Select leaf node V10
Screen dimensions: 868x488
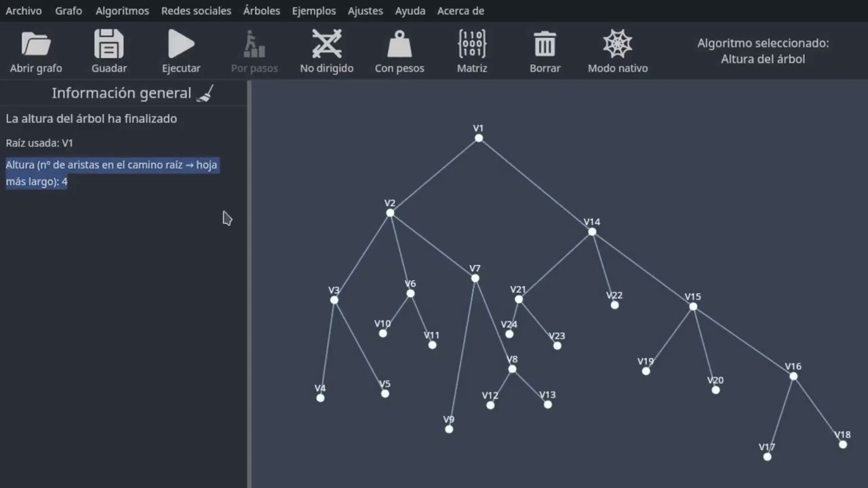click(x=383, y=333)
